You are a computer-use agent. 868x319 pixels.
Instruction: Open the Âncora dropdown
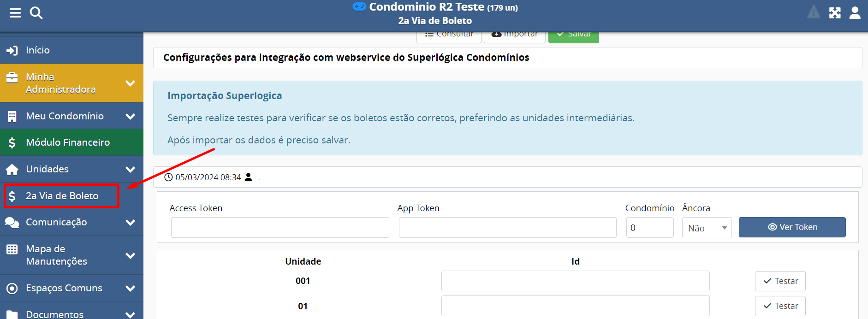[x=707, y=228]
